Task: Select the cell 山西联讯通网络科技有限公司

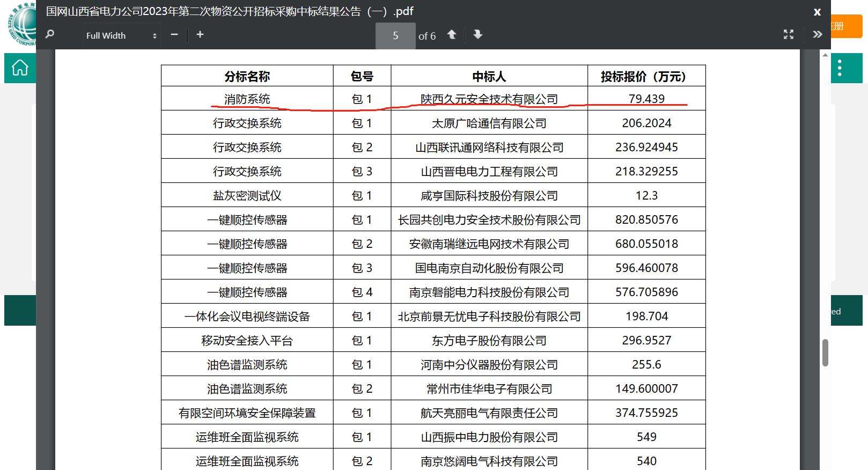Action: point(489,148)
